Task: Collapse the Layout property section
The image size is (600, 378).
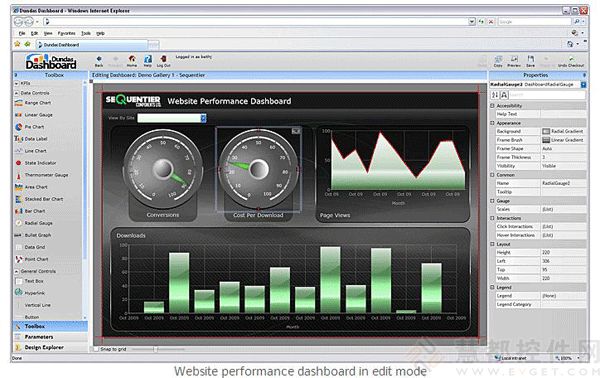Action: (x=492, y=244)
